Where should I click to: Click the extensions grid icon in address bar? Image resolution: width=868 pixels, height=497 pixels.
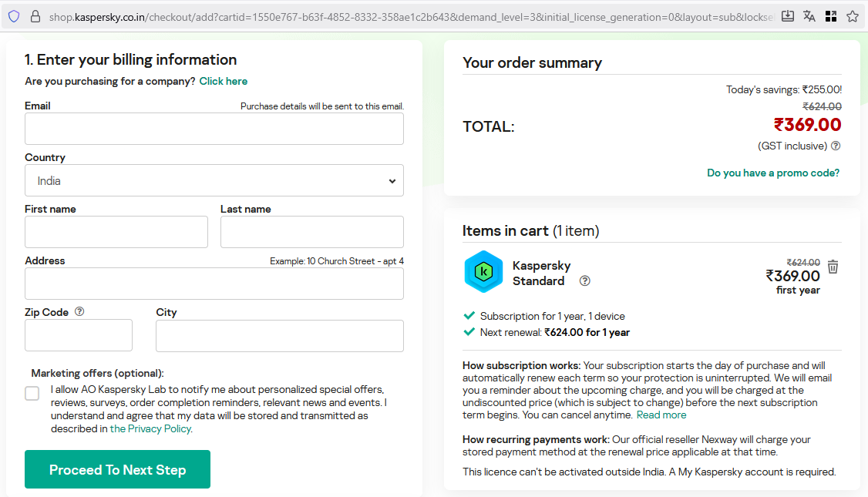pos(830,16)
